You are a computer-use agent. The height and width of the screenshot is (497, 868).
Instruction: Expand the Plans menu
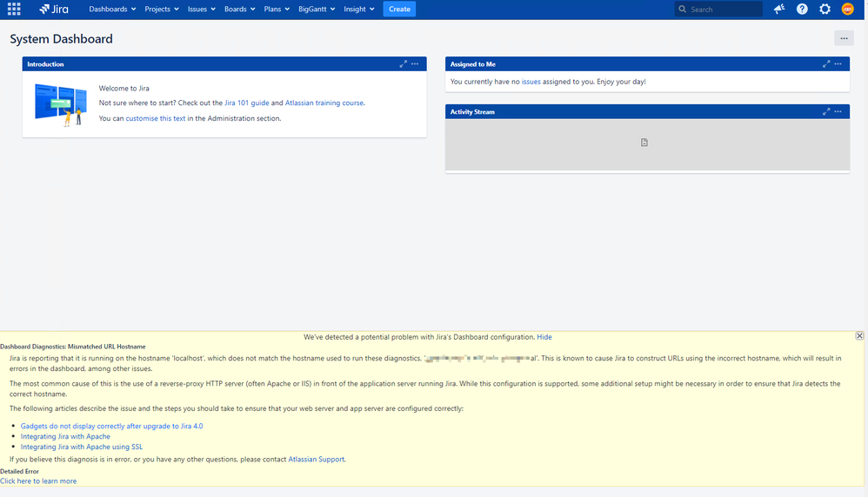[x=277, y=9]
